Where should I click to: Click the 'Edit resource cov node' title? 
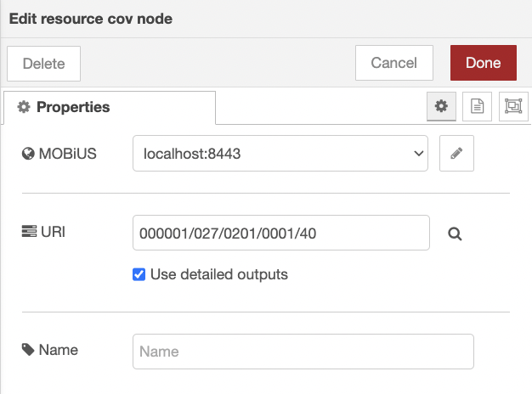[91, 19]
